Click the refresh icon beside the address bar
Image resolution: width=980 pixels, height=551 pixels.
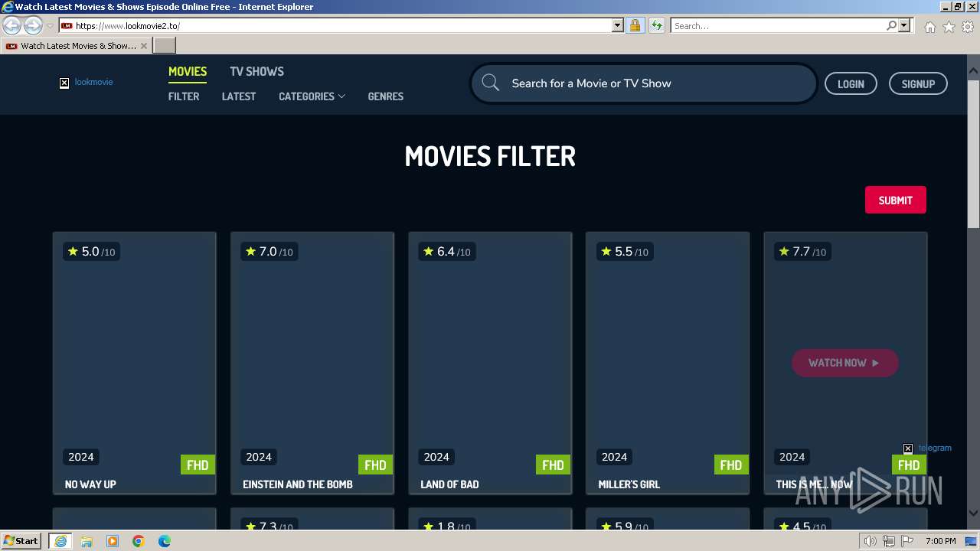[656, 25]
